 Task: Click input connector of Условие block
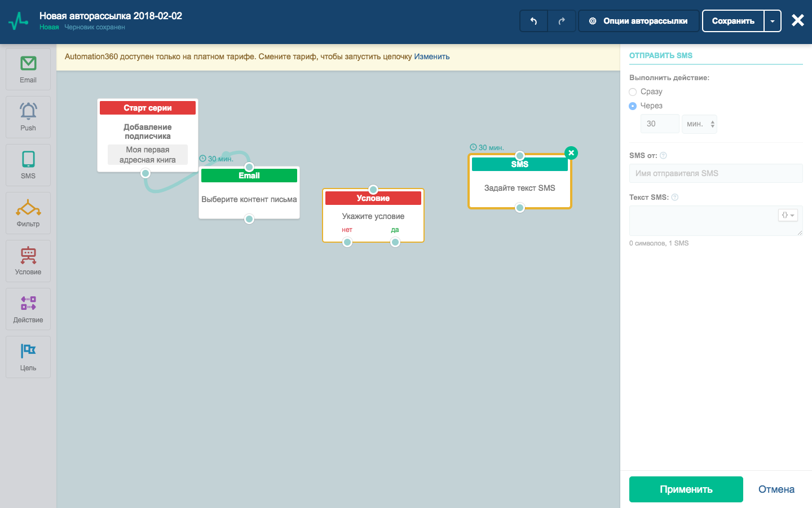[x=373, y=190]
